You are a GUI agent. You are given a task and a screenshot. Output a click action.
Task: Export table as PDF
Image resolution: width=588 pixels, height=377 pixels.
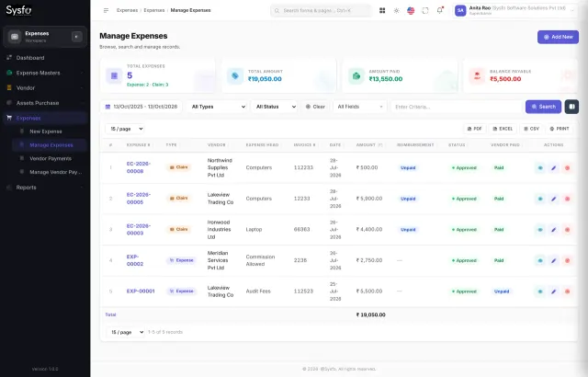tap(474, 129)
